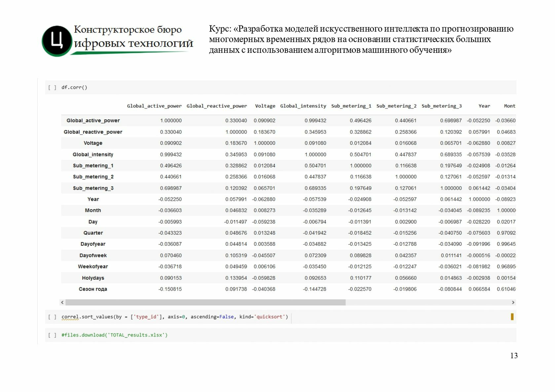
Task: Click value -0.150815 in Сезон года row
Action: point(170,289)
